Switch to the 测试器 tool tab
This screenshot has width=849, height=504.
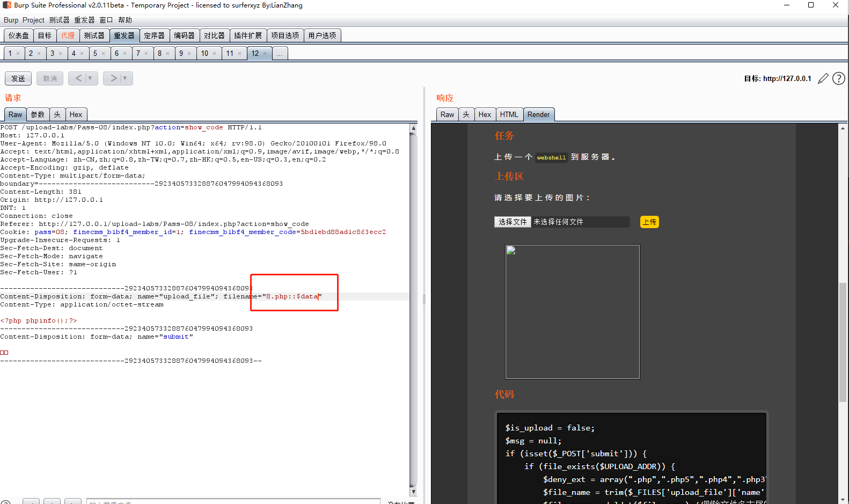pos(94,35)
